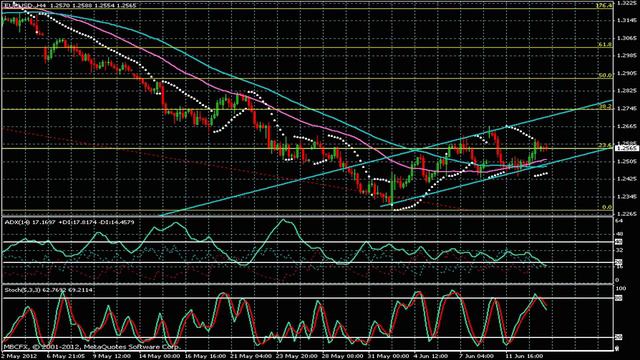This screenshot has width=640, height=360.
Task: Click the 1.2665 price axis label
Action: pos(627,126)
